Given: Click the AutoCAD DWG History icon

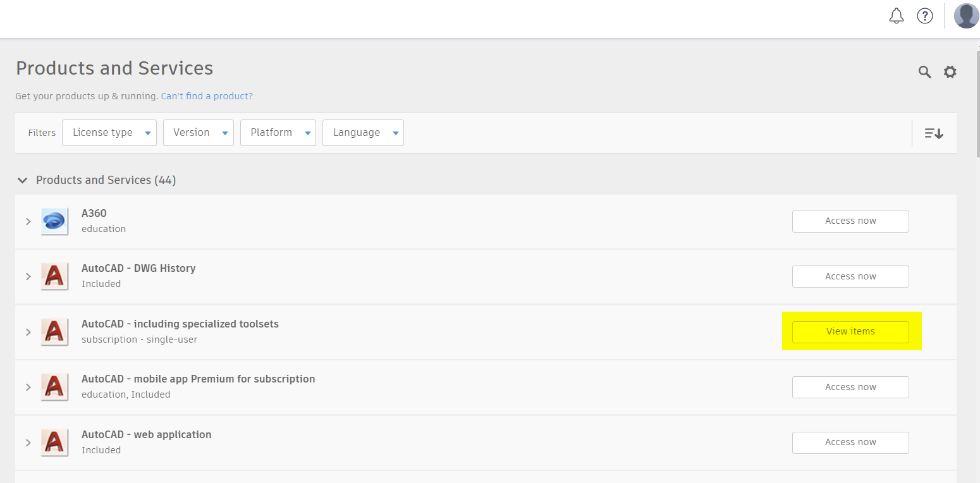Looking at the screenshot, I should pyautogui.click(x=54, y=276).
